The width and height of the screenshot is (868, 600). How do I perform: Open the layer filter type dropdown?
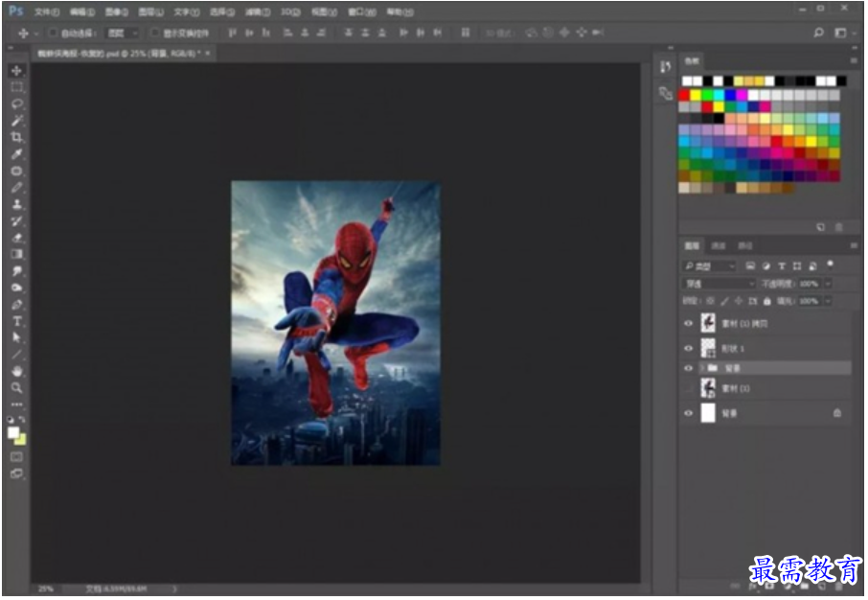coord(709,267)
